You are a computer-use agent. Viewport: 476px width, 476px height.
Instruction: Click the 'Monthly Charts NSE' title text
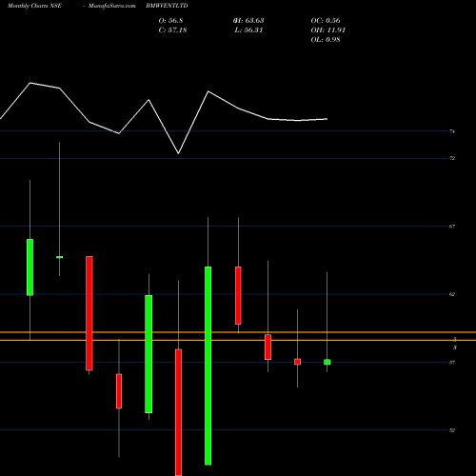34,6
